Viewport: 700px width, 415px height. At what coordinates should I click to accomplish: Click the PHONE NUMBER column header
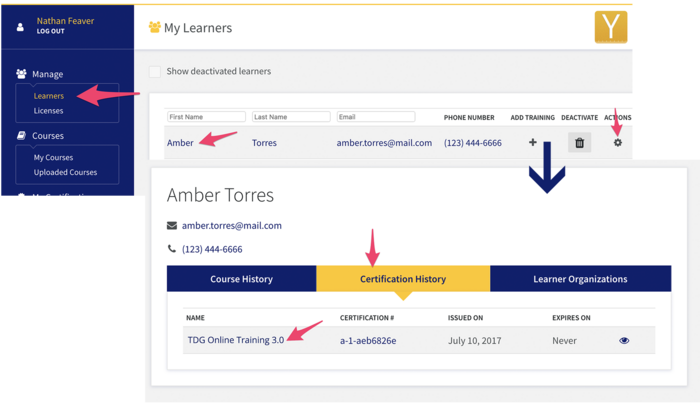pos(469,118)
